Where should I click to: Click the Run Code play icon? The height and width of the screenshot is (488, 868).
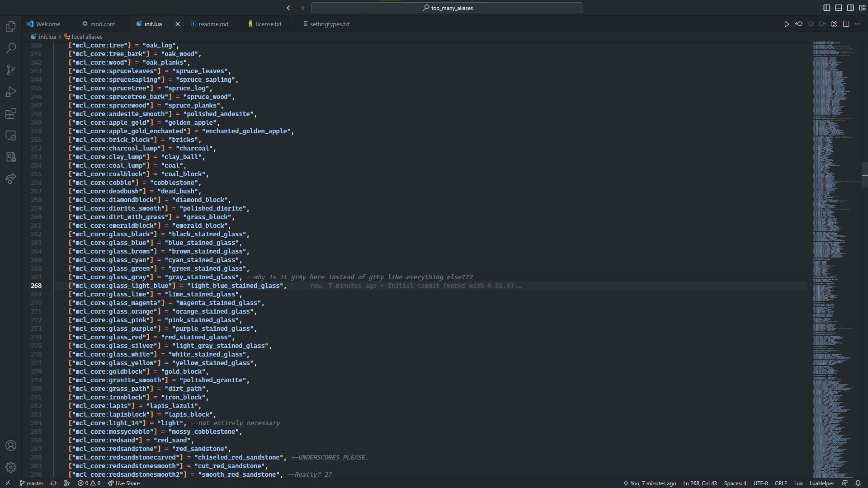(787, 24)
